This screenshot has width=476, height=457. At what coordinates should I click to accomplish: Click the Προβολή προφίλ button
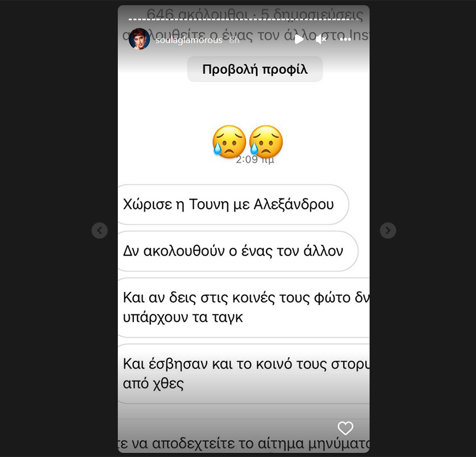pyautogui.click(x=255, y=69)
